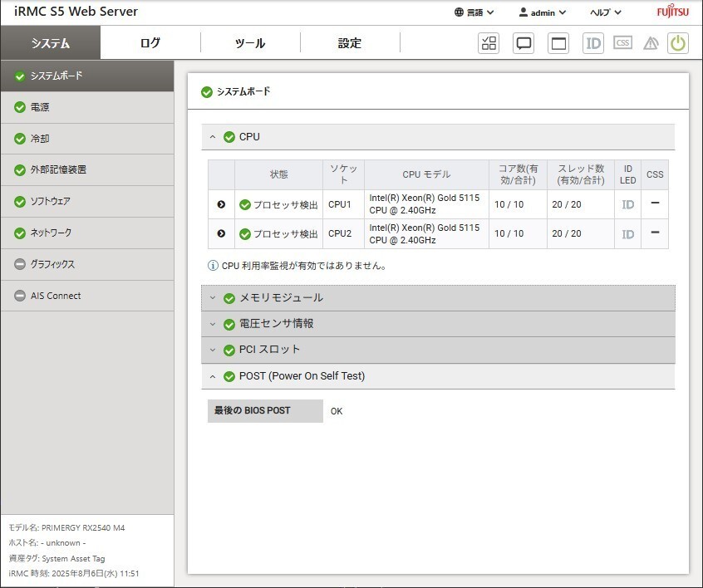The image size is (703, 588).
Task: Switch to the ログ tab
Action: (150, 43)
